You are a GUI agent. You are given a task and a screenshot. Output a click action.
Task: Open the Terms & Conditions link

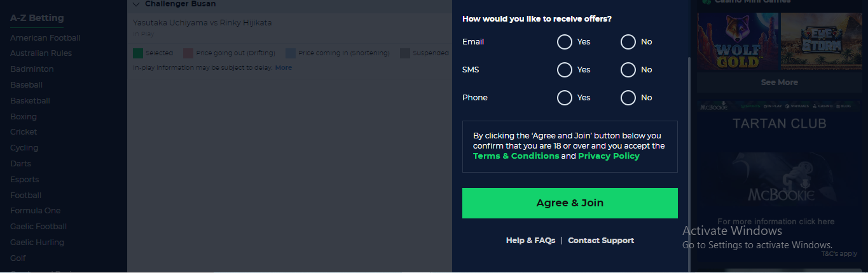point(516,156)
